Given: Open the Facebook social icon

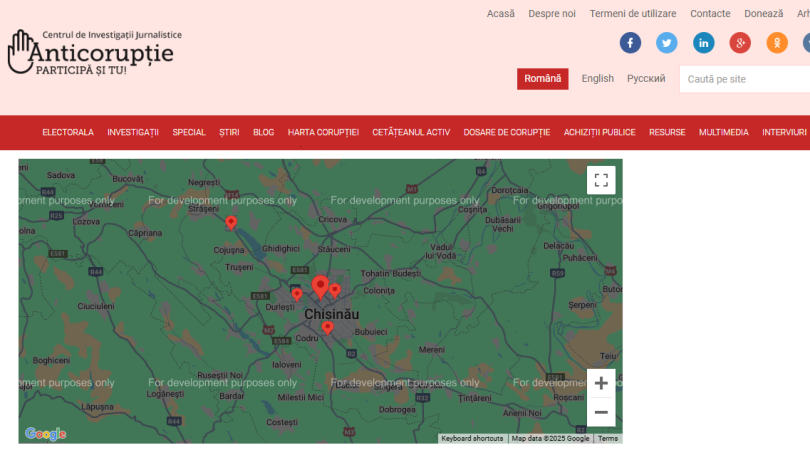Looking at the screenshot, I should pos(630,43).
